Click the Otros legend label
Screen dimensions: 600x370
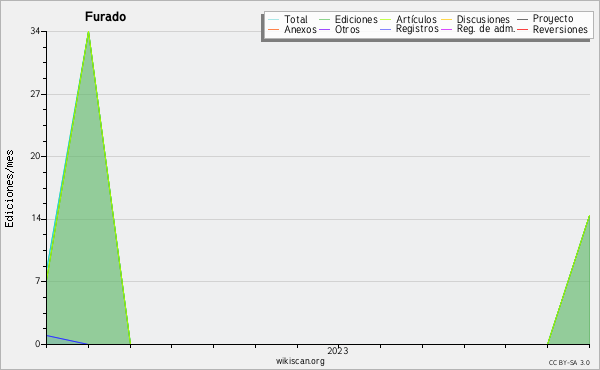347,29
